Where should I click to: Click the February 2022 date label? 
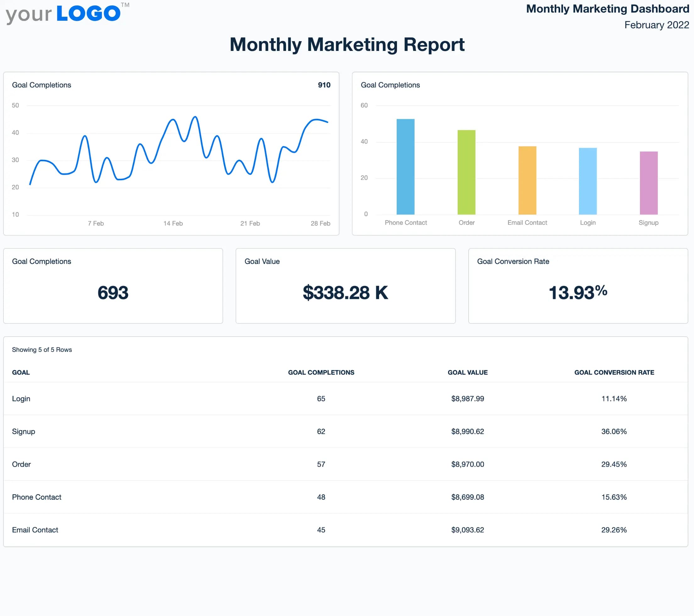point(657,25)
